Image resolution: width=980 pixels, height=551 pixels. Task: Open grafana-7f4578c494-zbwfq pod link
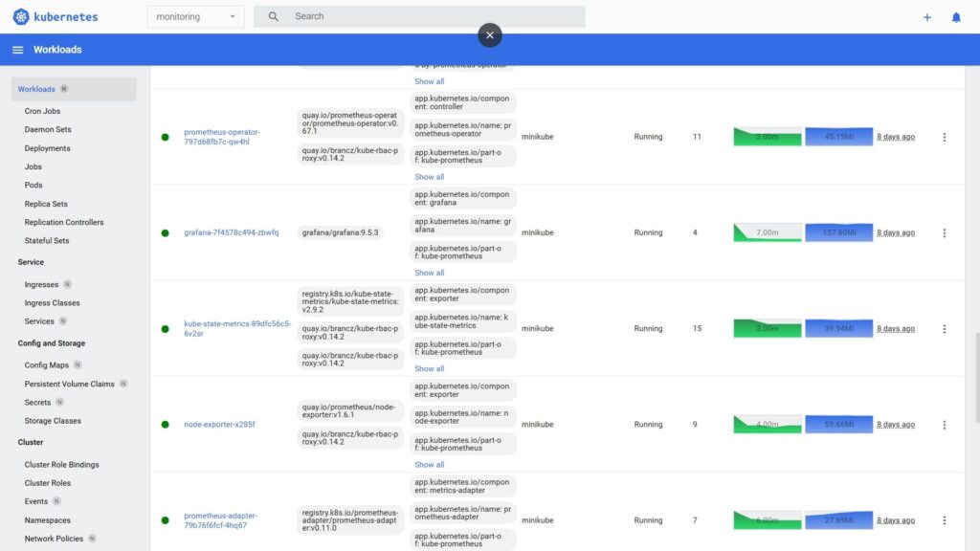click(232, 232)
